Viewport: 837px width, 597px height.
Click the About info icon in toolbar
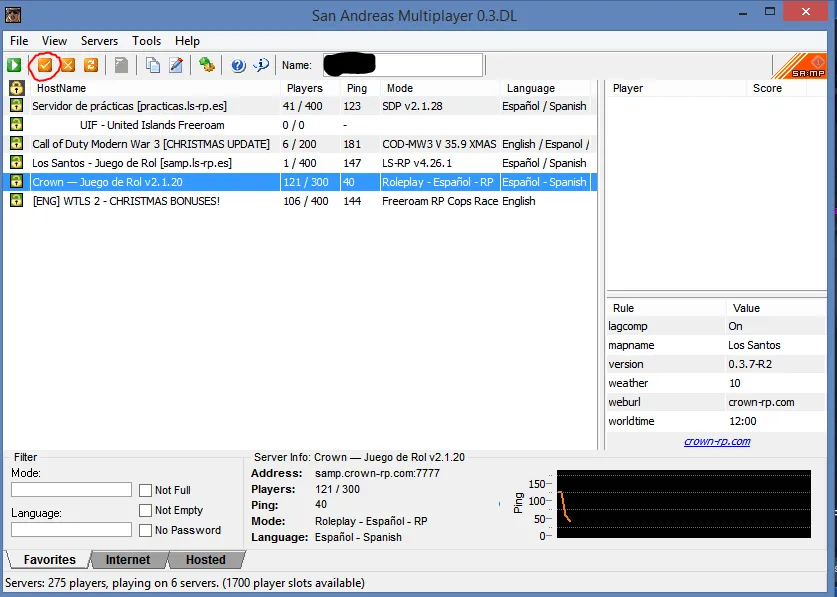(x=262, y=65)
